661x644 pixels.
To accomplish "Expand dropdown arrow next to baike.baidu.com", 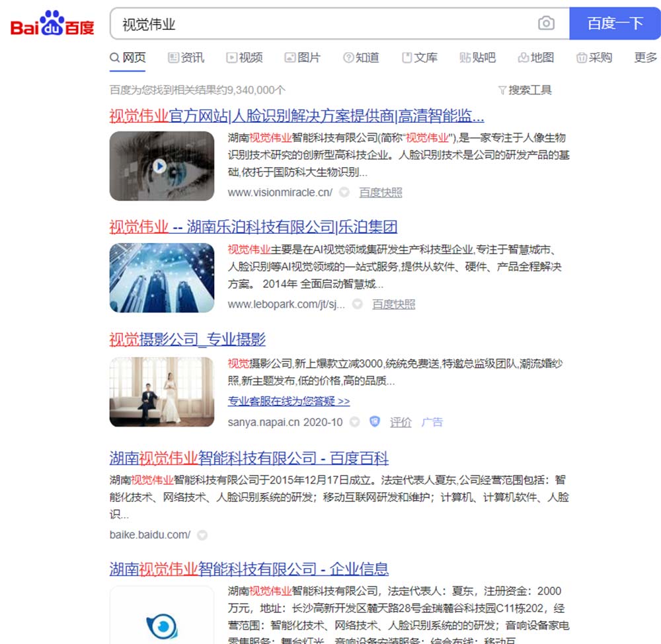I will [202, 535].
